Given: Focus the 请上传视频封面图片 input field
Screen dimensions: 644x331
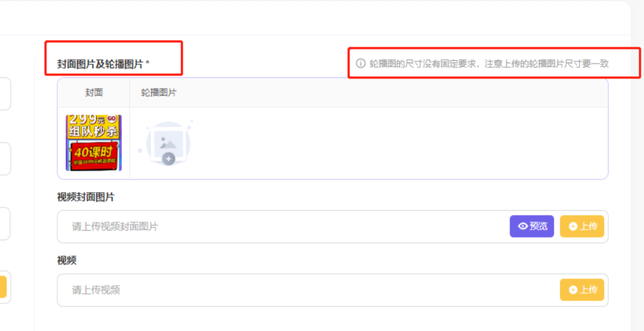Looking at the screenshot, I should click(283, 227).
